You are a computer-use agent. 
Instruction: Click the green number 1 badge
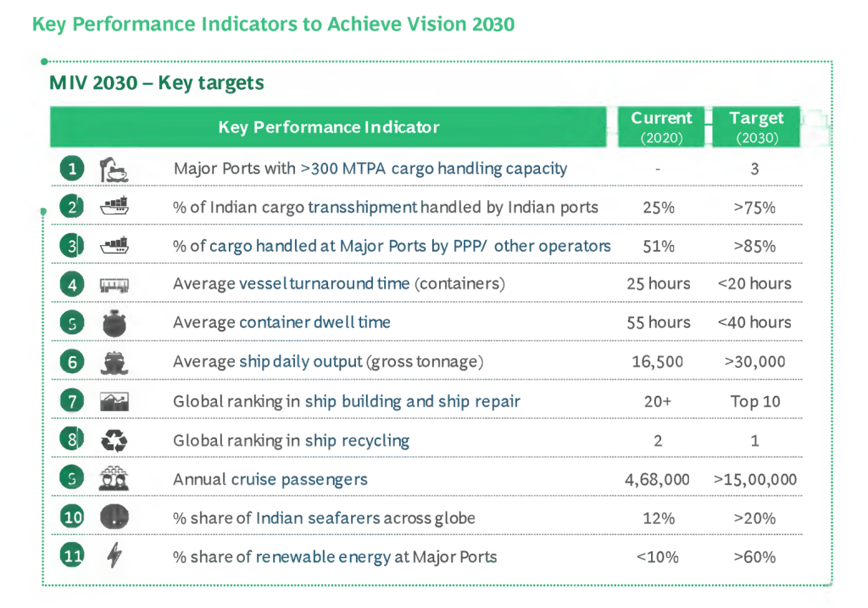(x=73, y=169)
